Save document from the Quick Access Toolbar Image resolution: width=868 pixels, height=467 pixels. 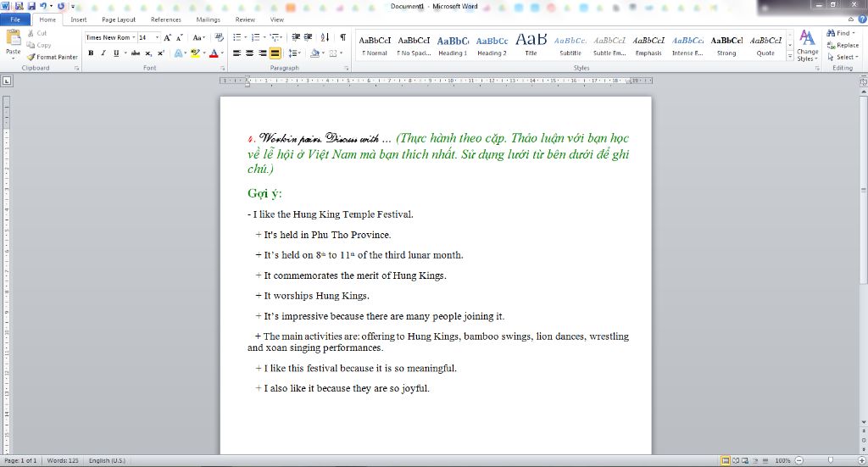[x=31, y=6]
